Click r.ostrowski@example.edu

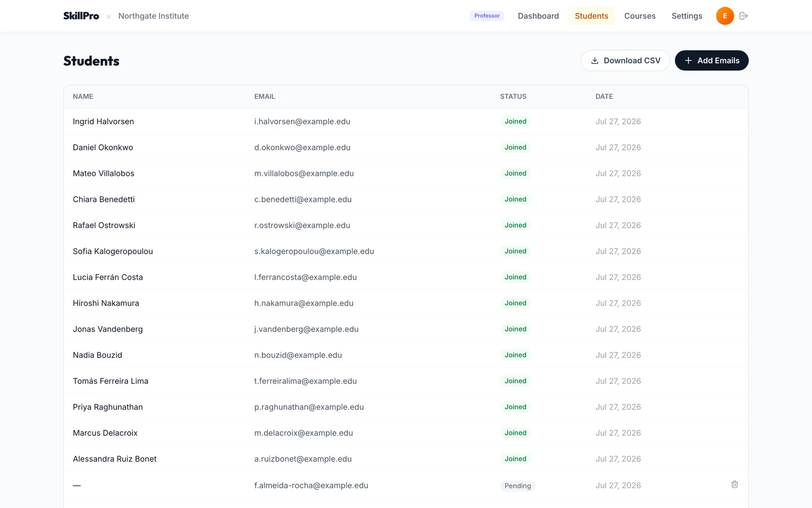(x=302, y=225)
